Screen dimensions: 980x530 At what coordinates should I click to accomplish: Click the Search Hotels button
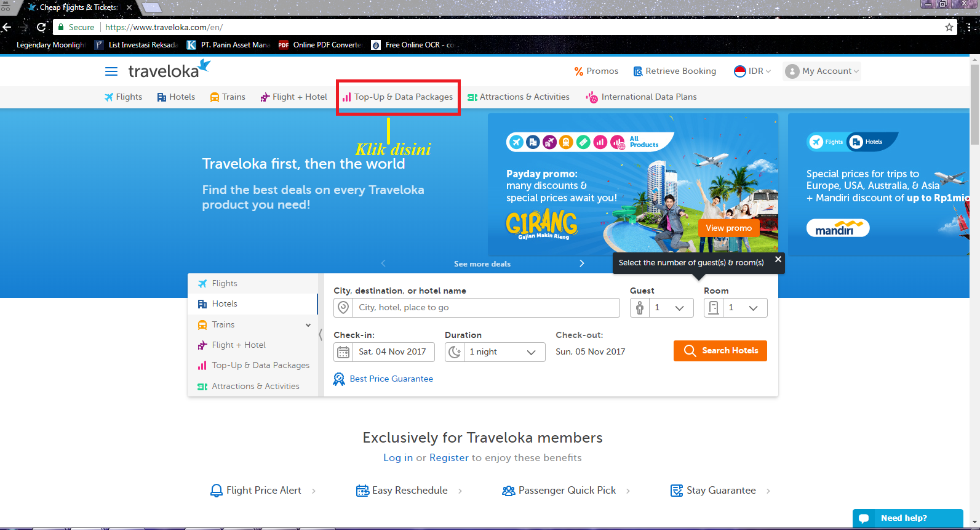coord(720,351)
